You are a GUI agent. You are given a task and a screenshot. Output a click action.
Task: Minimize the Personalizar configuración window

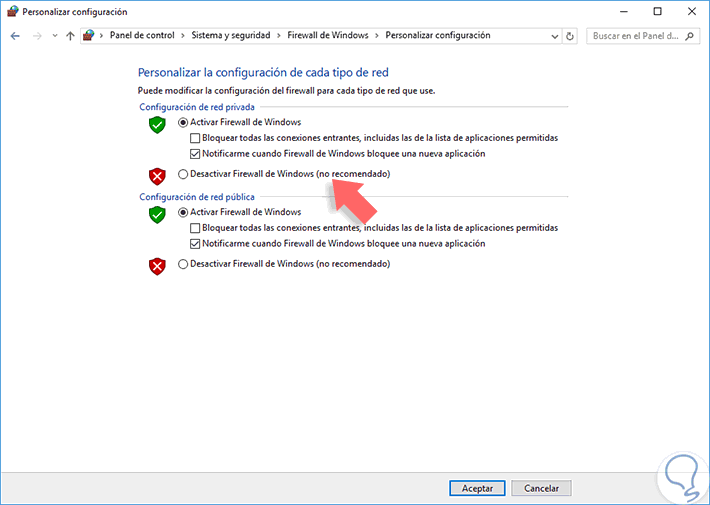coord(624,11)
